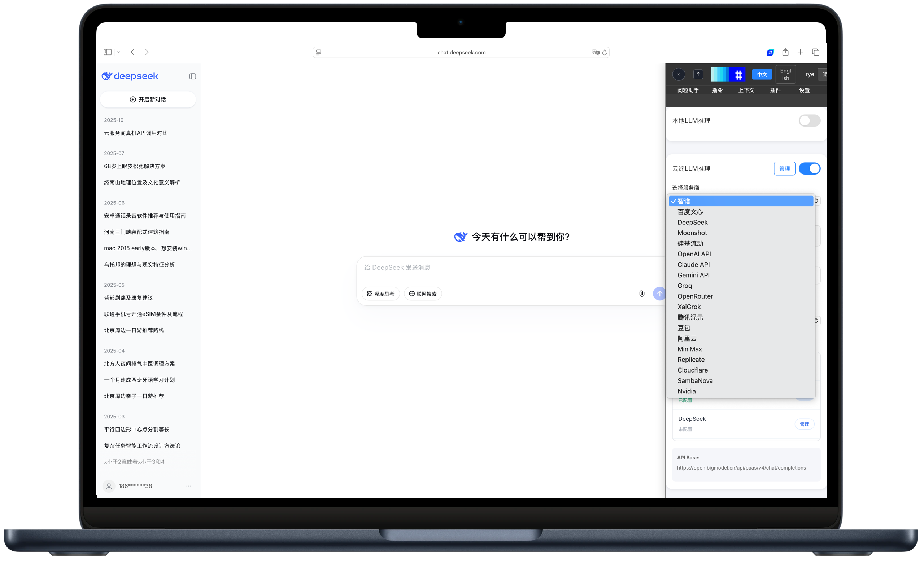The width and height of the screenshot is (924, 577).
Task: Open the 插件 tab in extension panel
Action: point(775,90)
